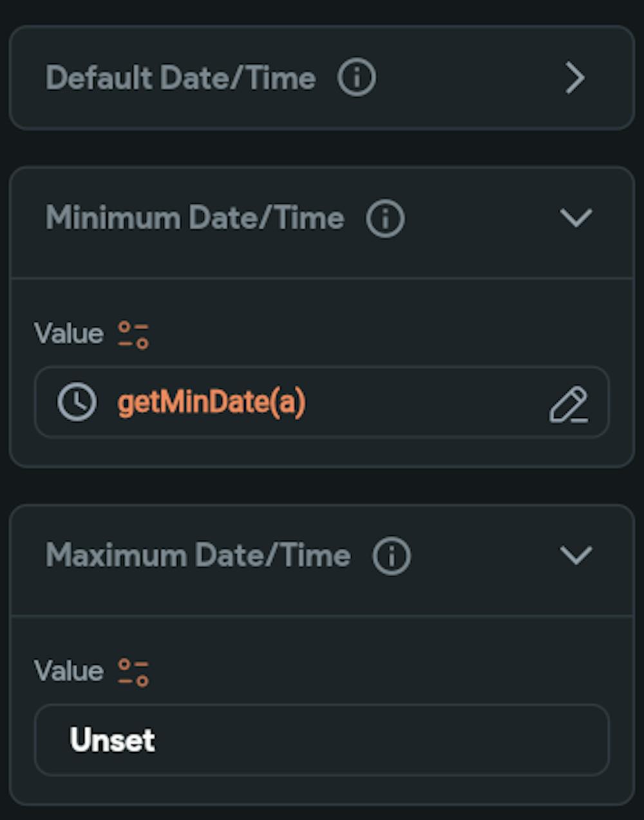
Task: Click the Maximum Date/Time header title
Action: coord(198,555)
